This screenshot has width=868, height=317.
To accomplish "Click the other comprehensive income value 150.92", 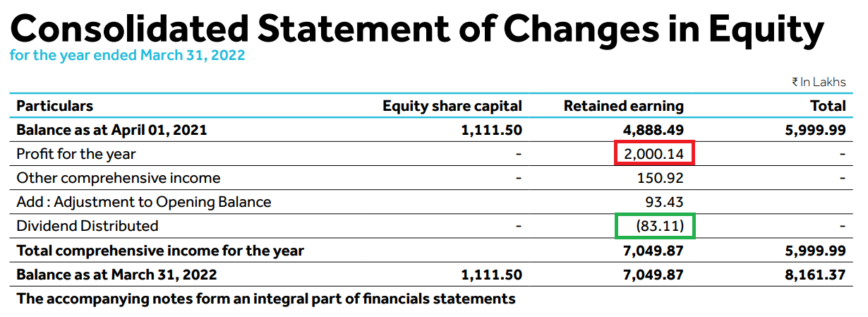I will coord(660,178).
